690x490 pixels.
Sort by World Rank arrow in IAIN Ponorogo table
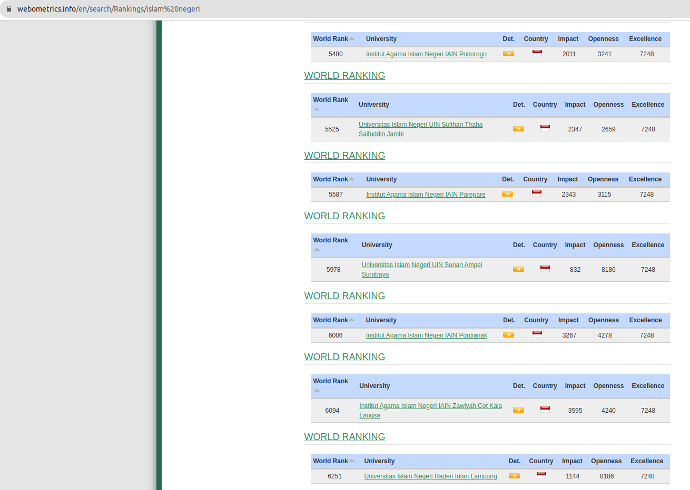(x=352, y=39)
